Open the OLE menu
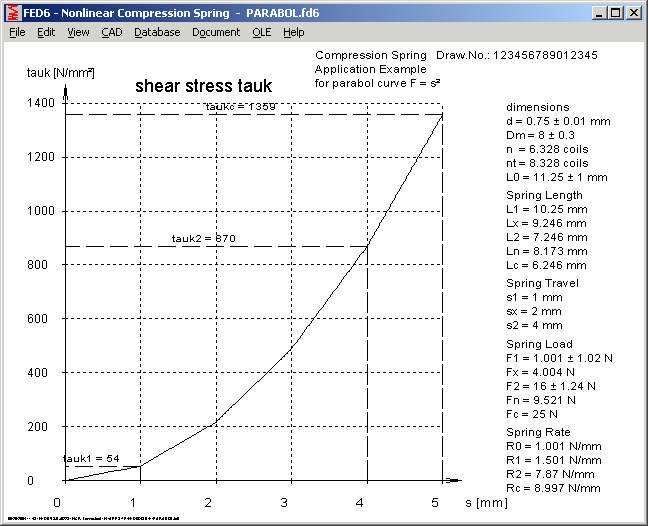Viewport: 648px width, 526px height. [x=261, y=32]
